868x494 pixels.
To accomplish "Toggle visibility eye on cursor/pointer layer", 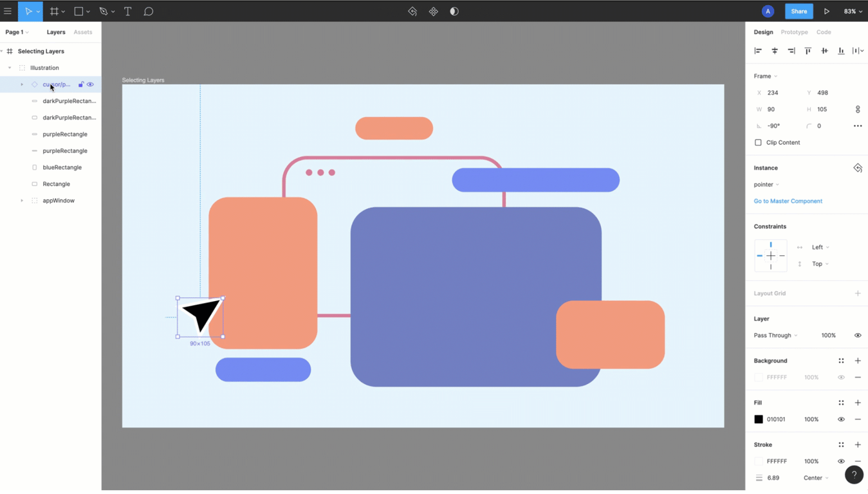I will point(90,84).
